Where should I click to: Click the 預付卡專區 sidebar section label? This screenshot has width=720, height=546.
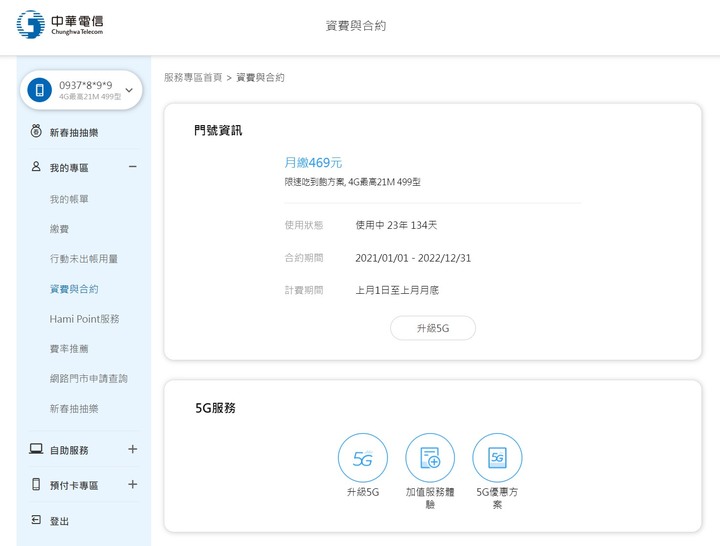pos(74,485)
